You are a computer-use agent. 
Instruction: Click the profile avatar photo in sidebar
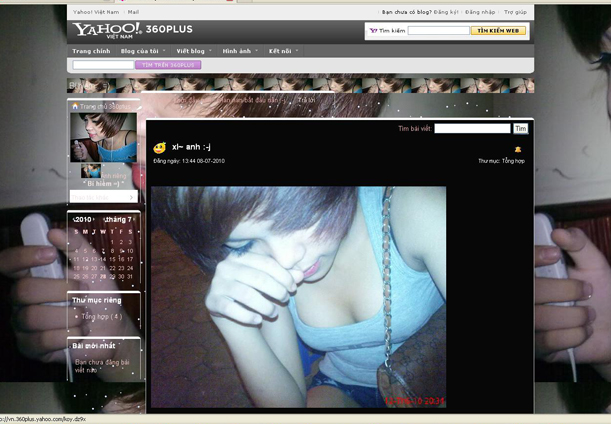click(x=103, y=137)
